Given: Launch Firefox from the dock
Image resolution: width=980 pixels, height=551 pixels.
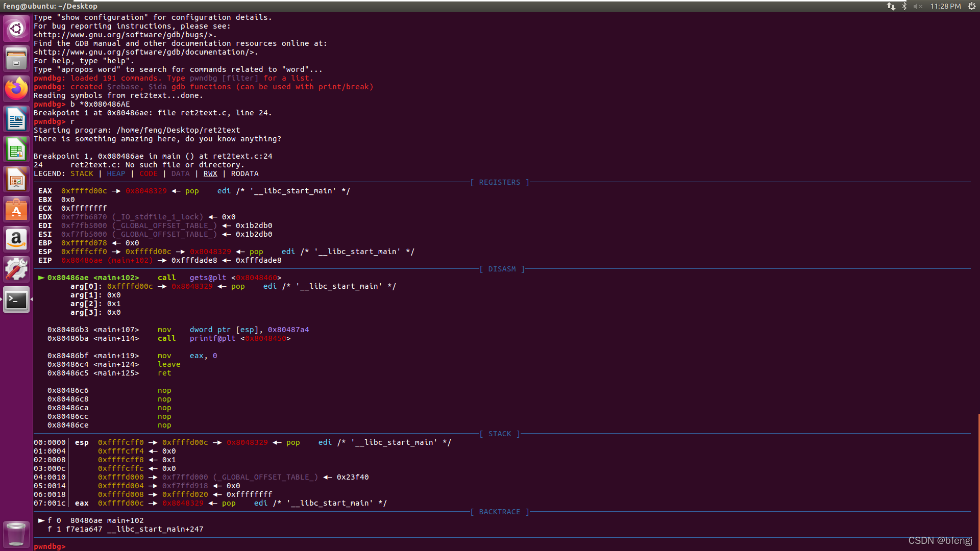Looking at the screenshot, I should [16, 89].
